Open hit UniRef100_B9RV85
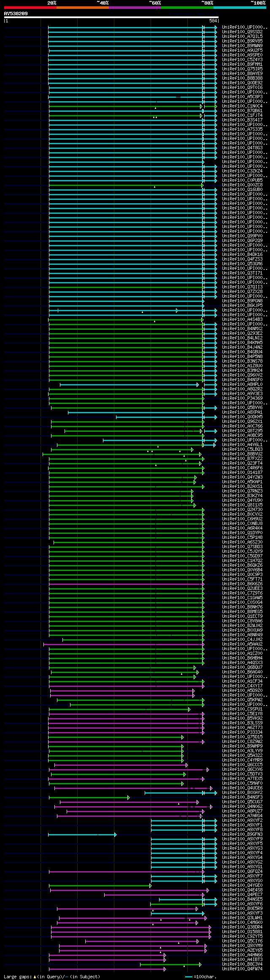The width and height of the screenshot is (270, 980). [x=242, y=41]
